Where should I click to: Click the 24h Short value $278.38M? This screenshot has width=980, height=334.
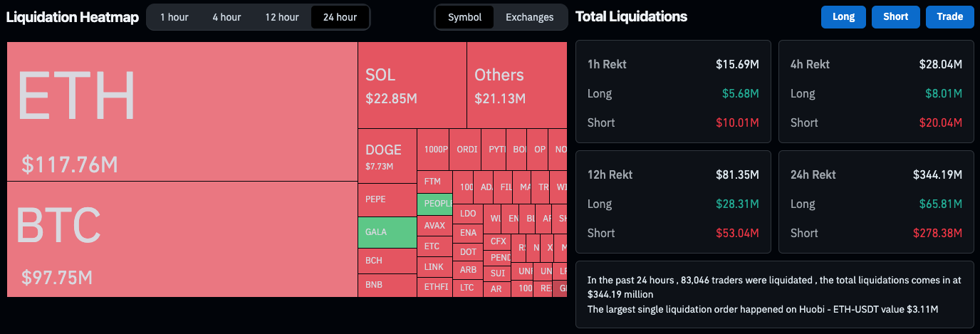pos(937,233)
